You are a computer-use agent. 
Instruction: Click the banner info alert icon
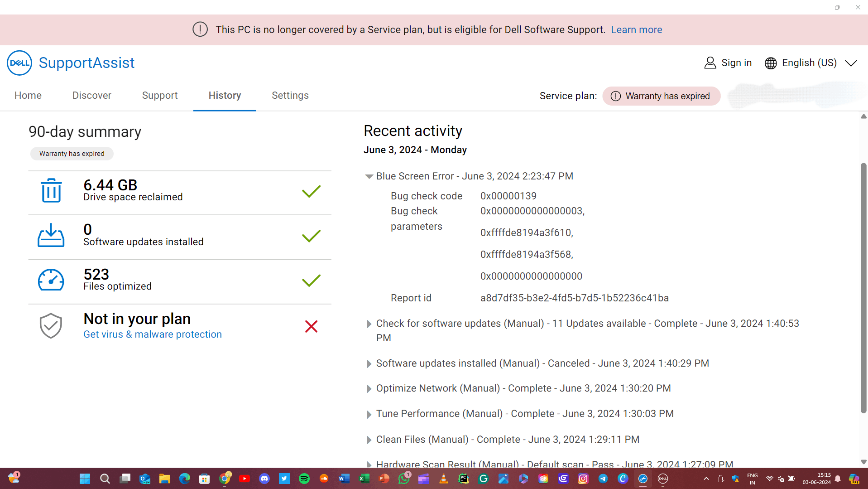point(200,29)
